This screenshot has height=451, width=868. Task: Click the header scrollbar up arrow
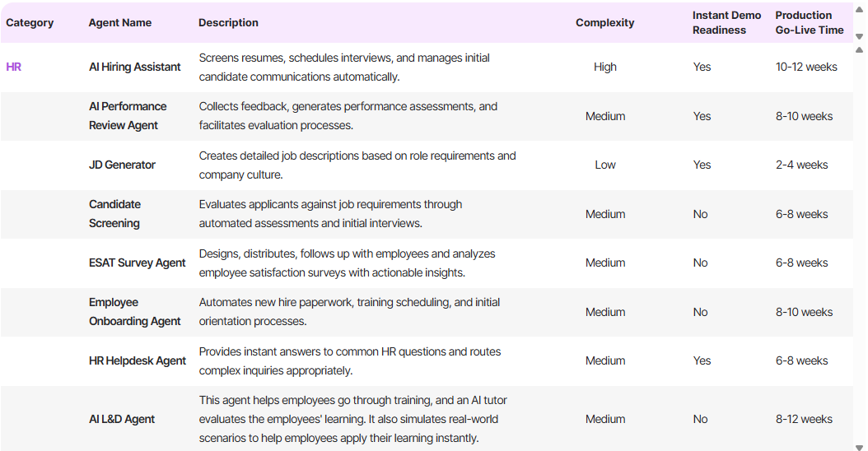click(859, 10)
